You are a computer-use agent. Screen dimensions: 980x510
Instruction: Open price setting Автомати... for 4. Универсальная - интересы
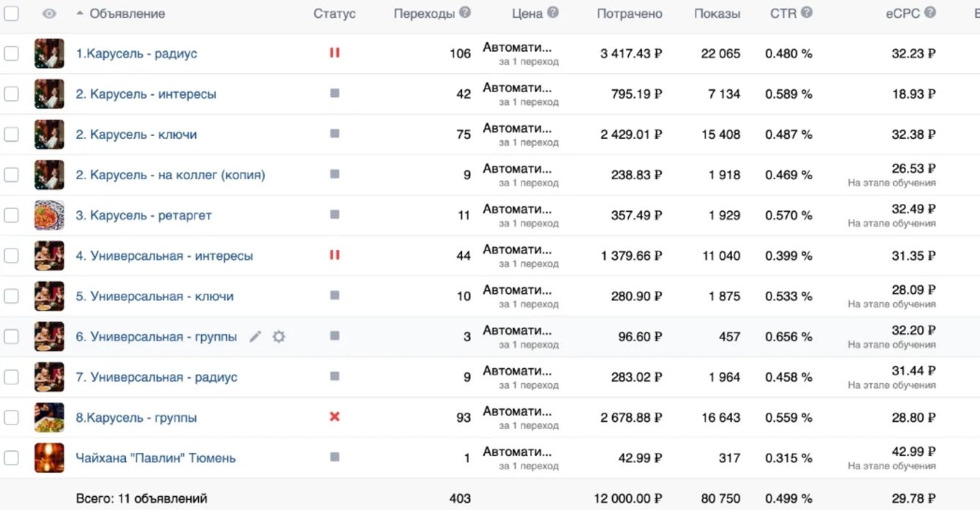coord(518,250)
